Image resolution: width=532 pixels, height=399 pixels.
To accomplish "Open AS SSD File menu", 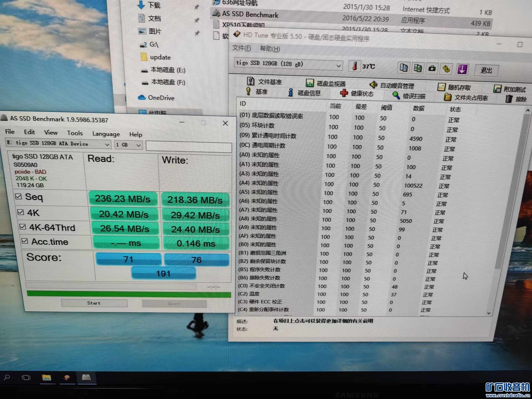I will (10, 132).
